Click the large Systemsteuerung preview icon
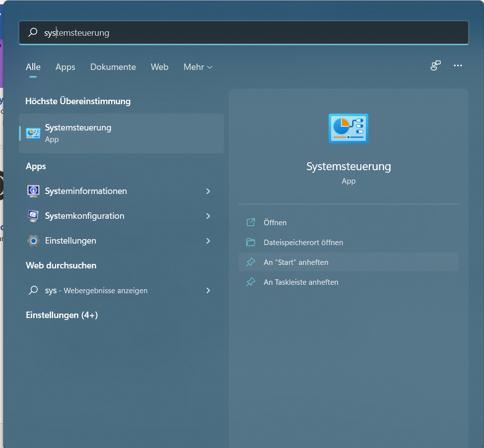The width and height of the screenshot is (484, 448). coord(348,128)
